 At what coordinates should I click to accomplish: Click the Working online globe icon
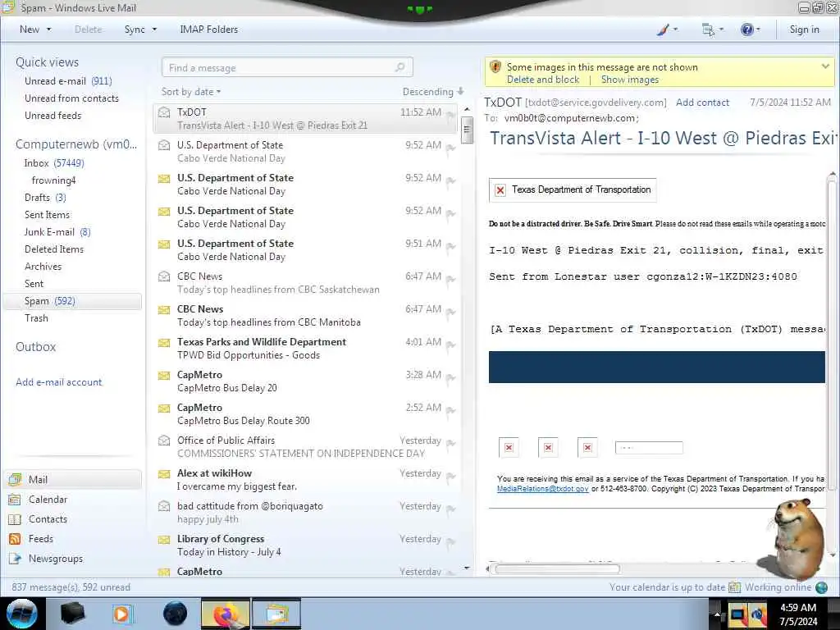[x=822, y=587]
